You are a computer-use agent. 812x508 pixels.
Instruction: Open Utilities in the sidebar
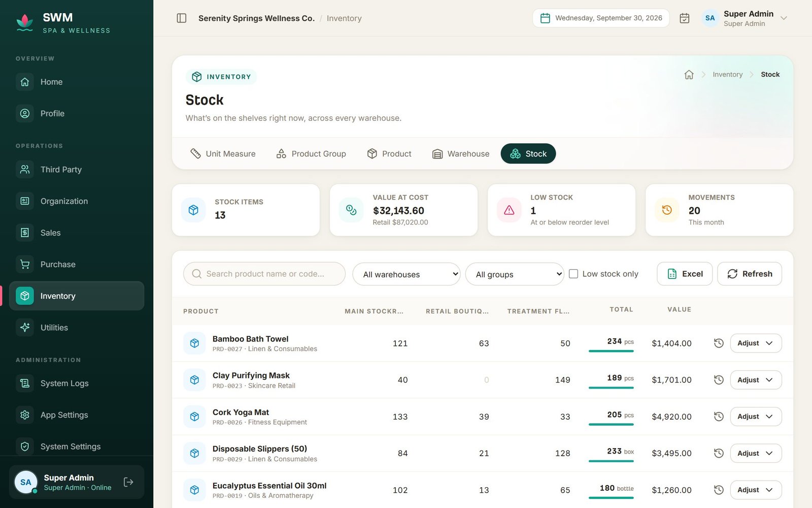click(x=77, y=328)
